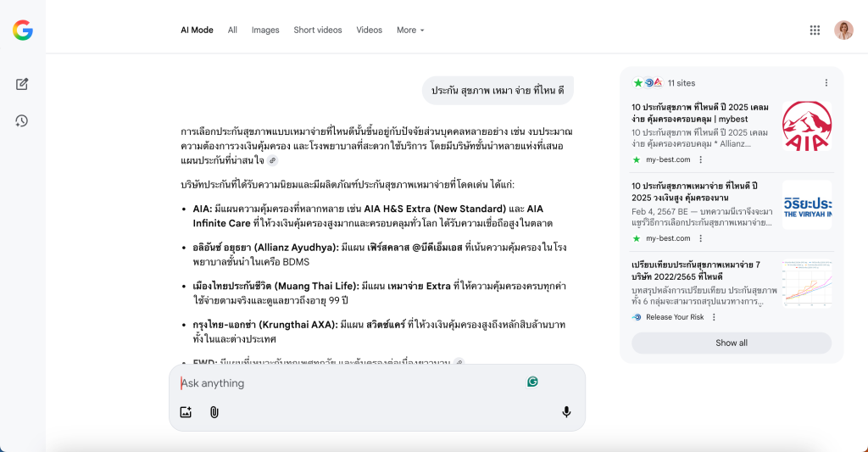Focus the Ask anything input field
The height and width of the screenshot is (452, 868).
(348, 383)
